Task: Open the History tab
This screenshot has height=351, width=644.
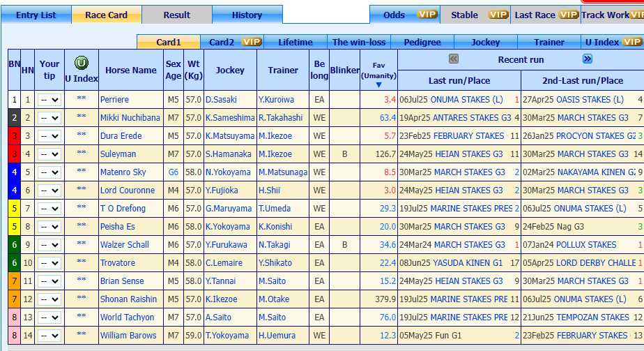Action: pos(247,15)
